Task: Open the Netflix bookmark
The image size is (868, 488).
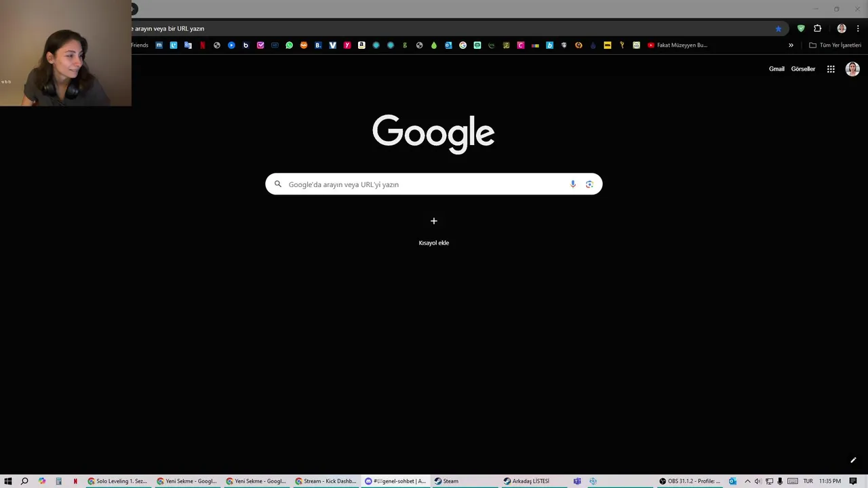Action: (x=203, y=45)
